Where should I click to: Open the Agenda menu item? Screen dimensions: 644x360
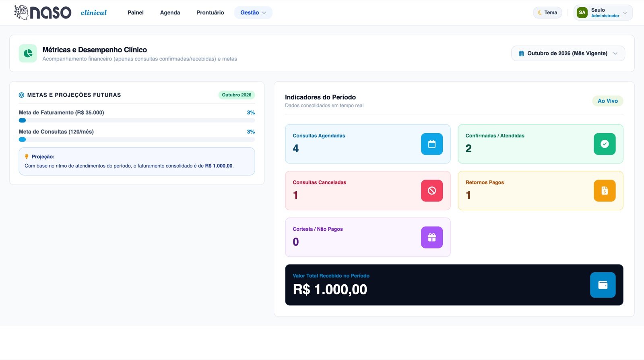click(x=170, y=12)
